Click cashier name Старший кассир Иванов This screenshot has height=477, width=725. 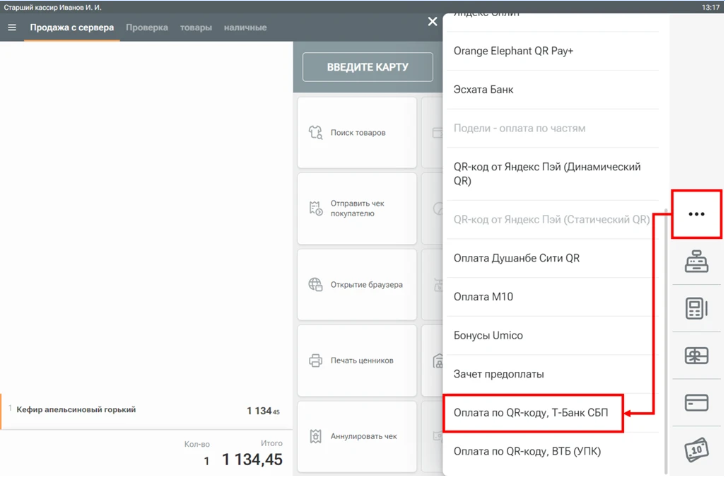(x=52, y=7)
